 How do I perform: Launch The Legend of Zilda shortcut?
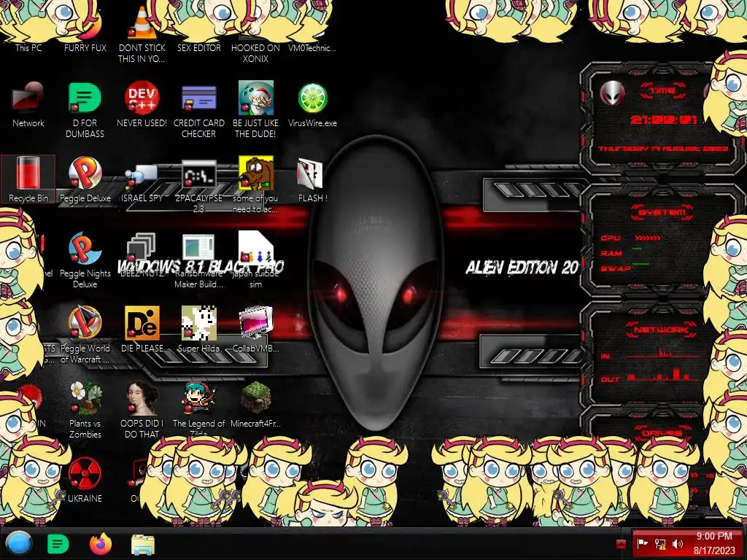pyautogui.click(x=198, y=410)
